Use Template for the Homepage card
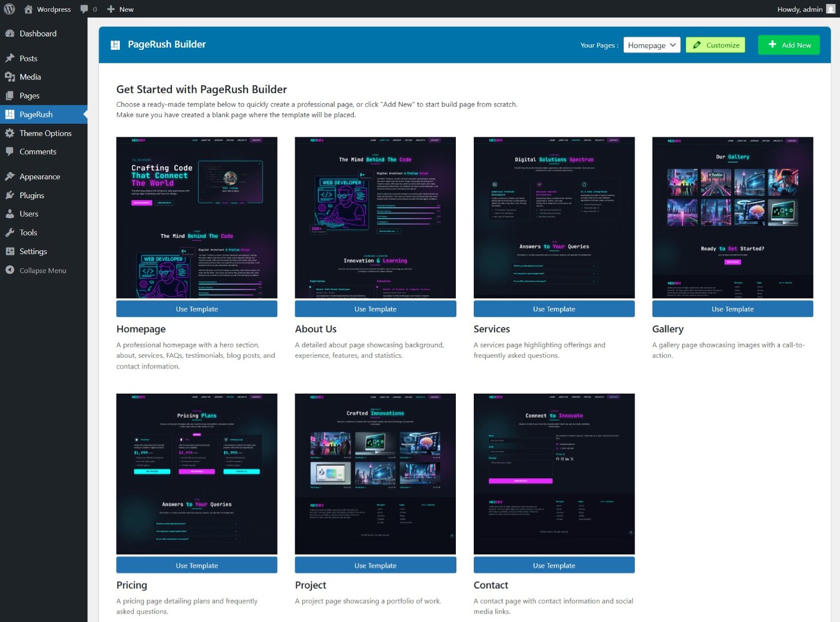Viewport: 840px width, 622px height. coord(197,309)
